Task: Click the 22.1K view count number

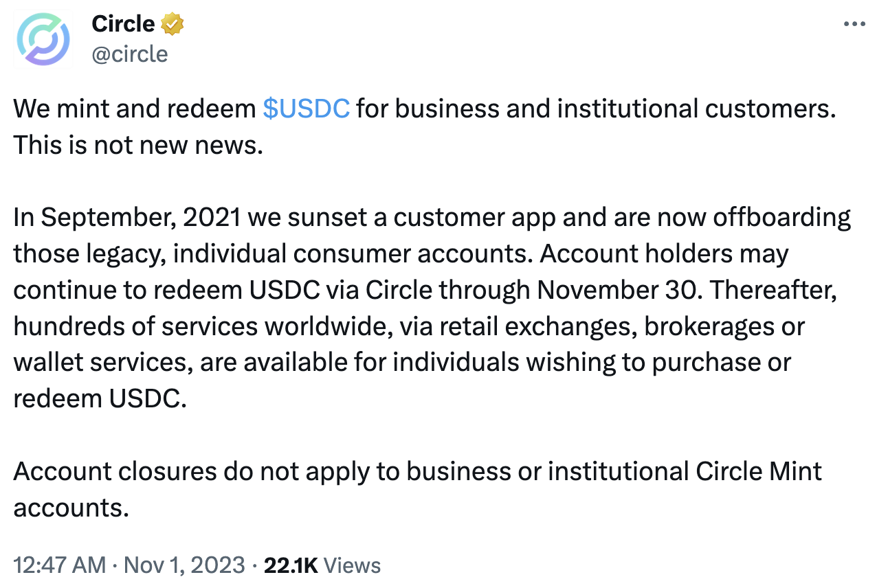Action: click(291, 565)
